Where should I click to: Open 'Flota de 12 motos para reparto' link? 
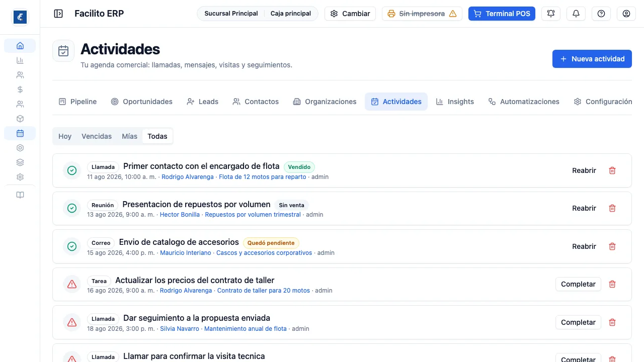(x=263, y=177)
